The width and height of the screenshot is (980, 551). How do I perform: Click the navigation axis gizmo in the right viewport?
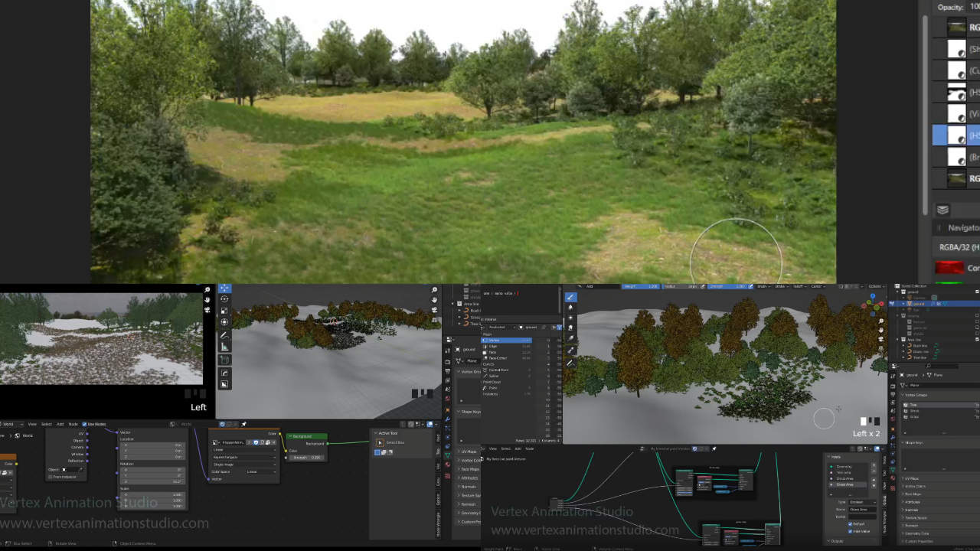pos(871,304)
